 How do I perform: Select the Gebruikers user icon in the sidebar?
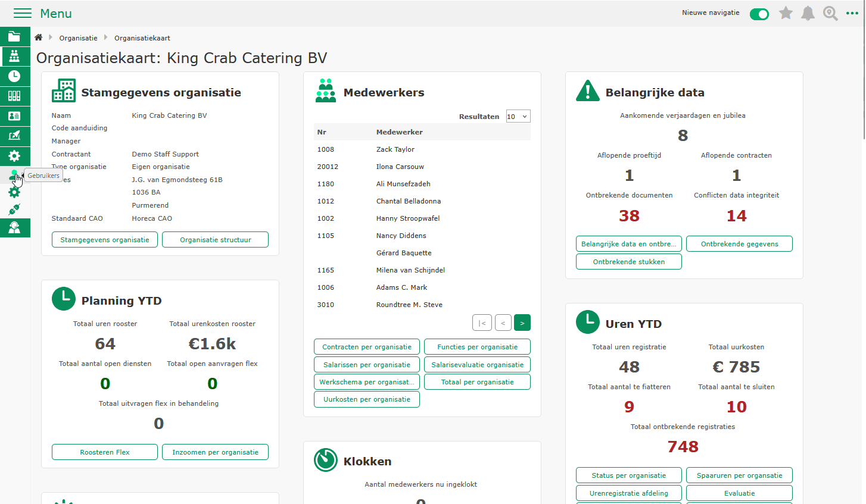(15, 176)
